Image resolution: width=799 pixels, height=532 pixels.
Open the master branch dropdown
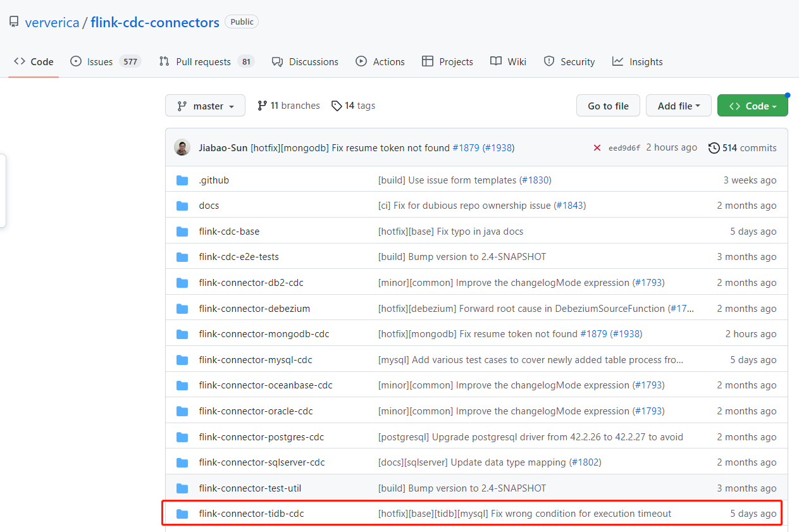pyautogui.click(x=206, y=106)
